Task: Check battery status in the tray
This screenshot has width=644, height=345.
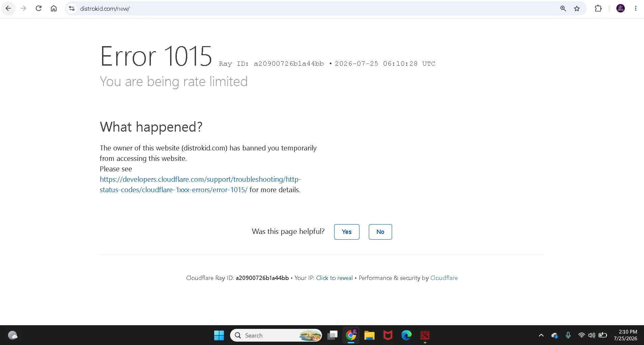Action: coord(603,335)
